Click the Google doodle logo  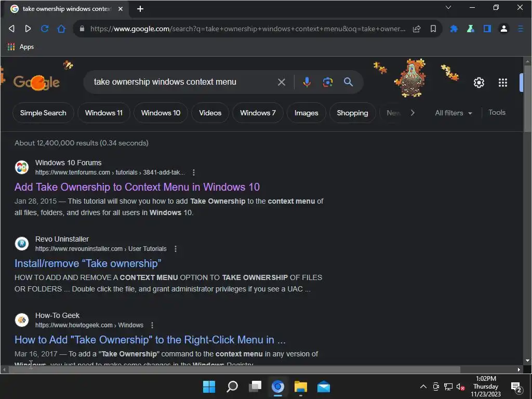(36, 82)
